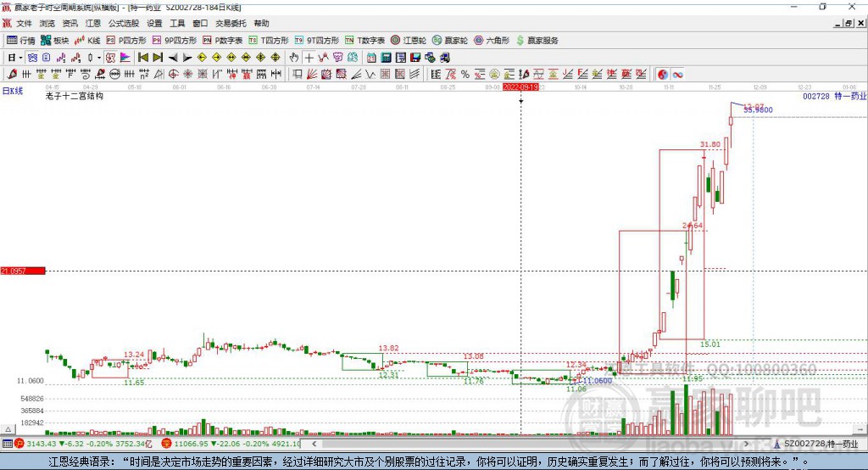Viewport: 868px width, 470px height.
Task: Toggle the pressed icon left of rainbow flag icon
Action: (x=111, y=57)
